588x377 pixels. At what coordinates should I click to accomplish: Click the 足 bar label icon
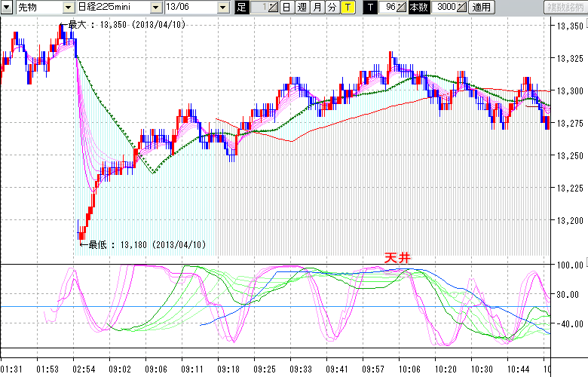point(241,8)
